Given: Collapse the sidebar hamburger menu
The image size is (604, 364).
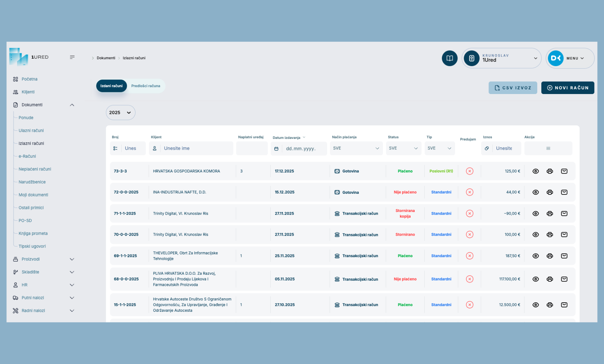Looking at the screenshot, I should [72, 57].
